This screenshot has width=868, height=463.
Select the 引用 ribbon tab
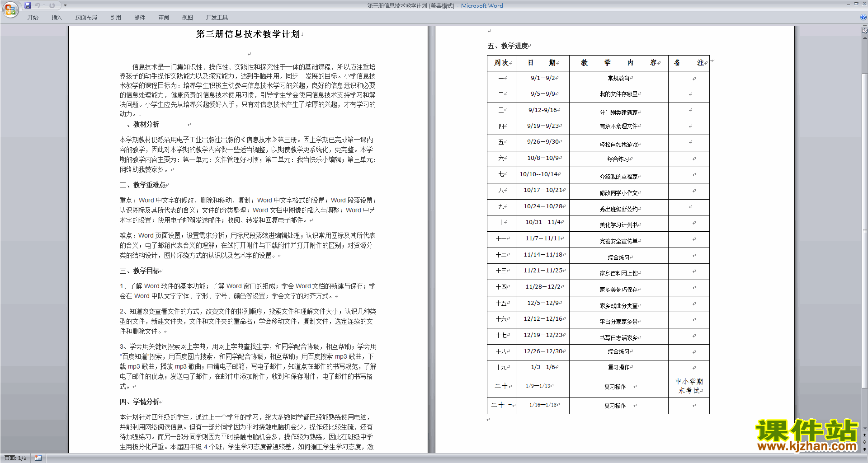tap(116, 18)
